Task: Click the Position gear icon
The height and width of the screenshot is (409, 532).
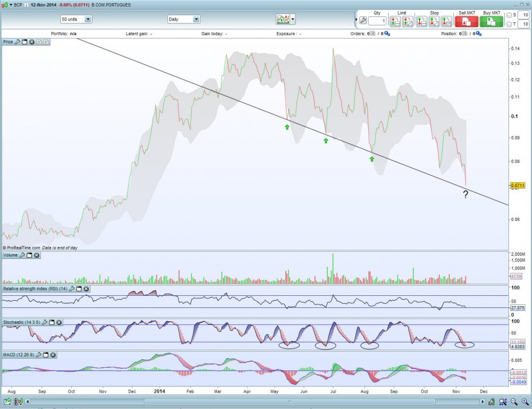Action: pyautogui.click(x=478, y=34)
